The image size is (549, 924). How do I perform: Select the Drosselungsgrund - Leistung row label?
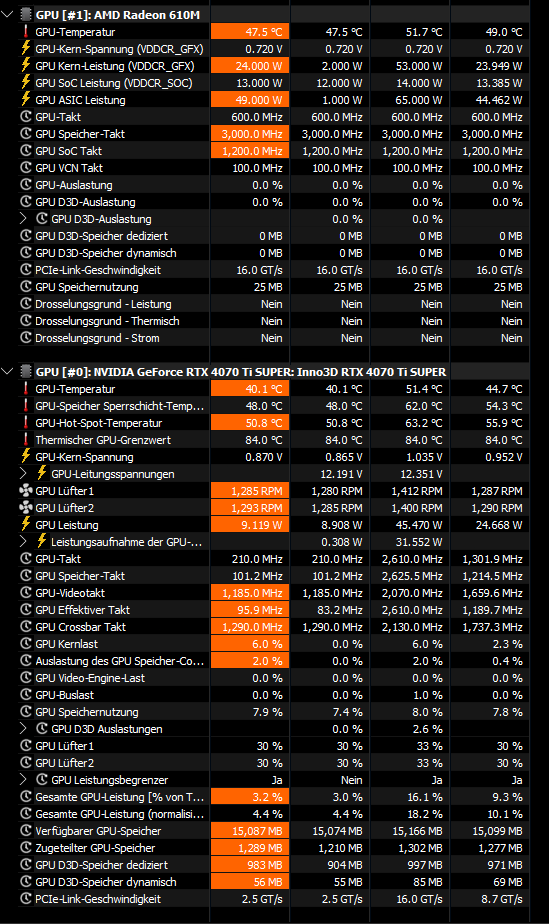(x=103, y=304)
